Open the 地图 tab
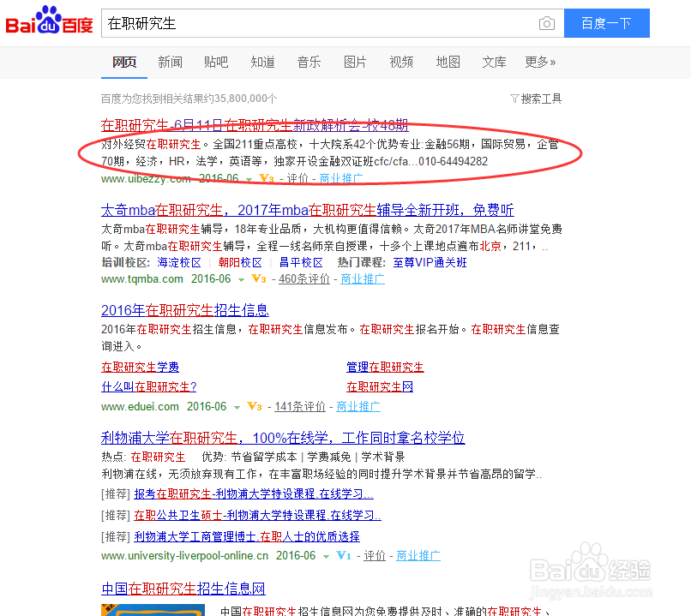Screen dimensions: 691x616 [448, 62]
